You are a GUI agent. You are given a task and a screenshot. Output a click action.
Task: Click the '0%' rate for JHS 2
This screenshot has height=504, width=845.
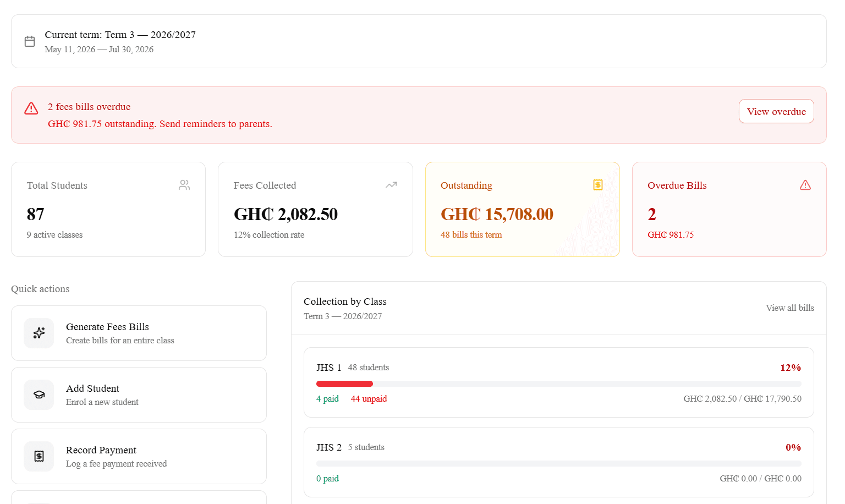[793, 447]
